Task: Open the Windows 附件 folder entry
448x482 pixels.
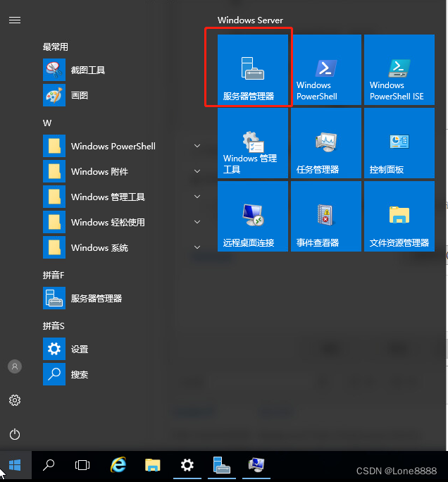Action: [x=123, y=171]
